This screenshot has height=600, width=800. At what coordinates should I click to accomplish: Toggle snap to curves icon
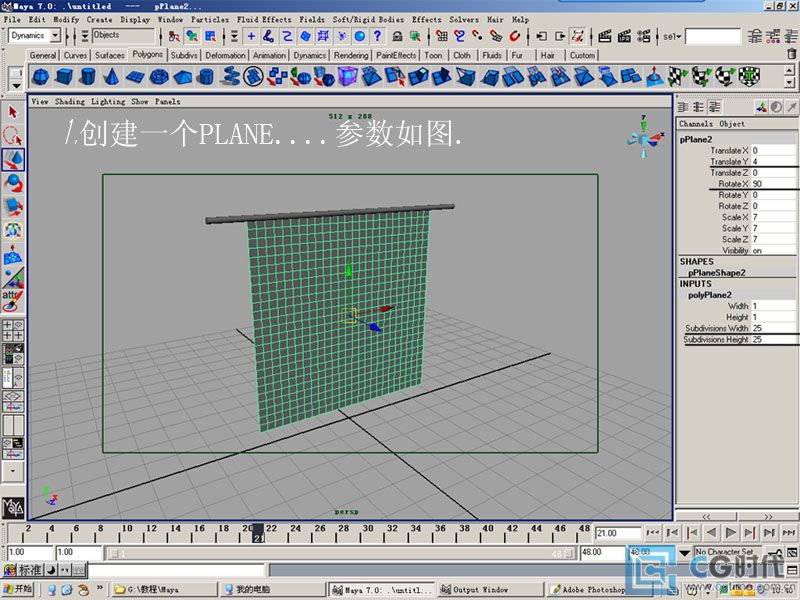(x=460, y=36)
